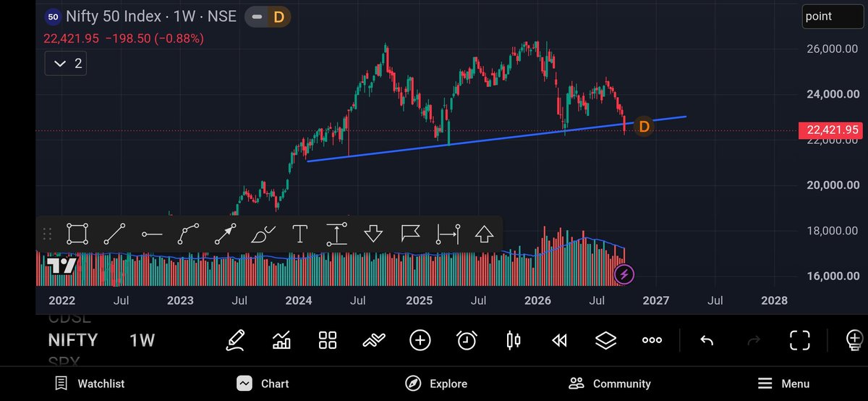Select the arrow down marker tool
This screenshot has width=868, height=401.
click(373, 234)
